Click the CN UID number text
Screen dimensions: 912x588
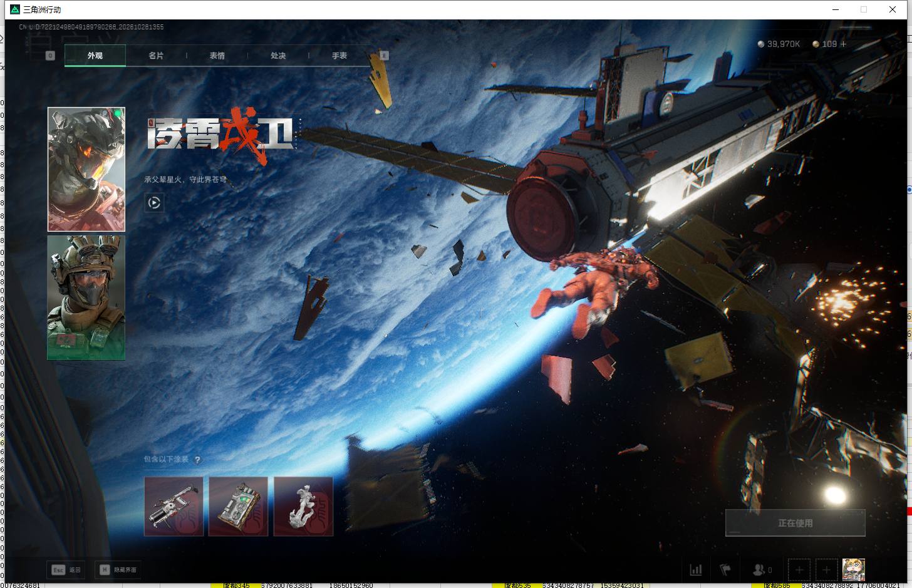(91, 27)
